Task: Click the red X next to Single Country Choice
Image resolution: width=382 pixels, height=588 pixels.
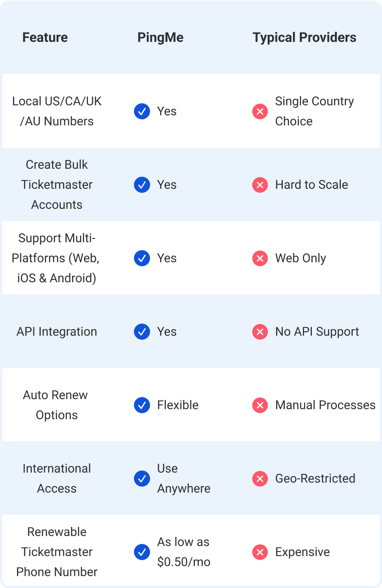Action: pos(260,111)
